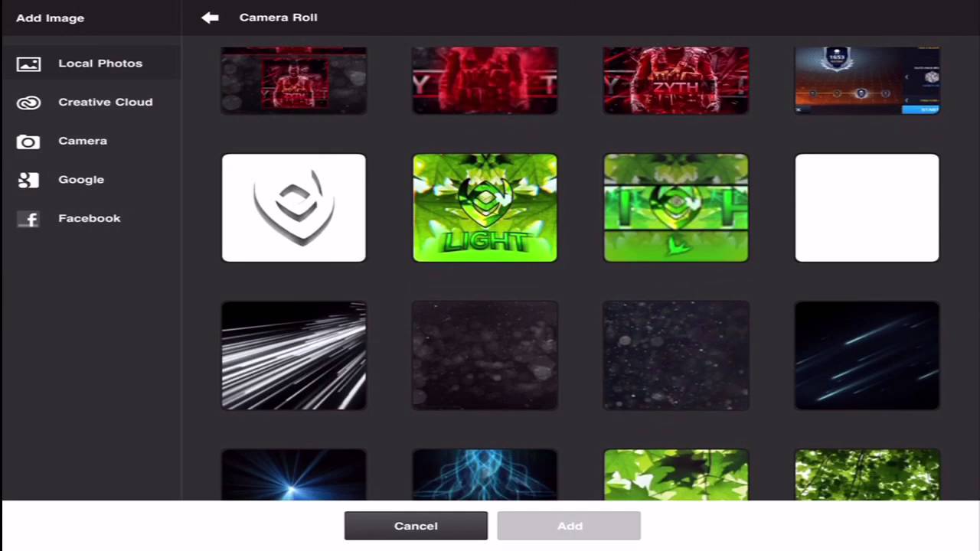Choose Camera as image source
The height and width of the screenshot is (551, 980).
click(90, 141)
